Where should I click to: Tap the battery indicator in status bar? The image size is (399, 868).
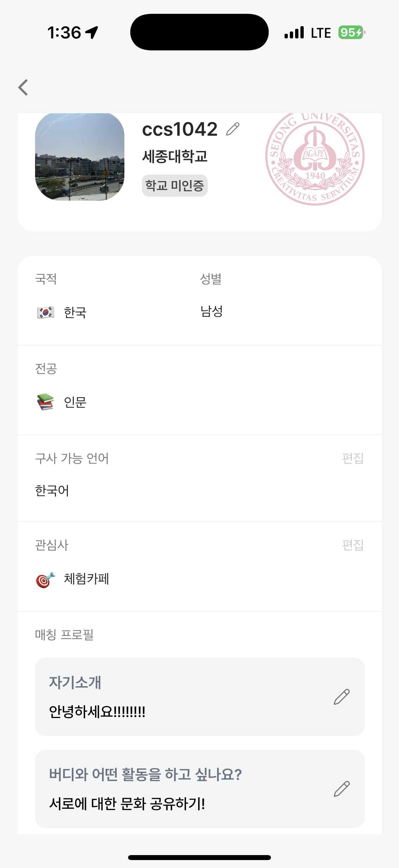point(352,33)
